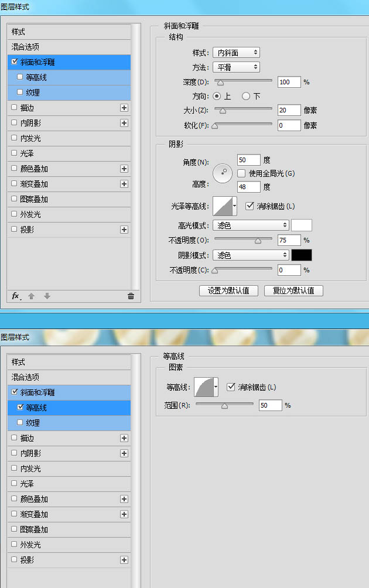The height and width of the screenshot is (588, 369).
Task: Enable 光泽 checkbox in lower dialog
Action: 14,483
